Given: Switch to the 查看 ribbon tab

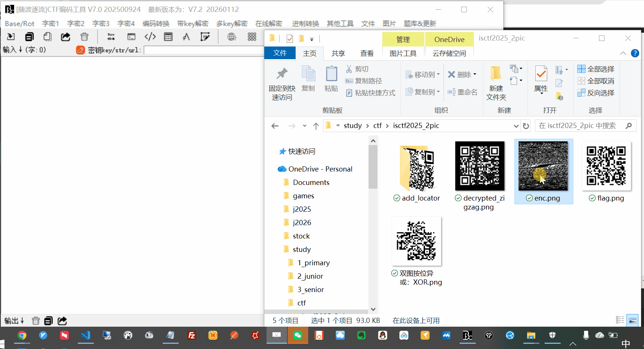Looking at the screenshot, I should click(x=367, y=53).
